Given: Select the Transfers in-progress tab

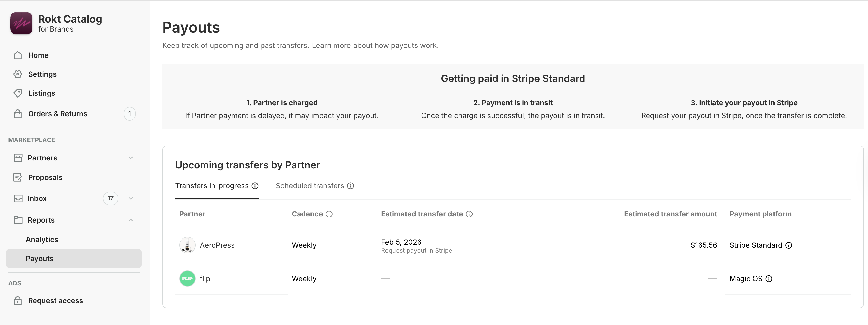Looking at the screenshot, I should (x=212, y=186).
